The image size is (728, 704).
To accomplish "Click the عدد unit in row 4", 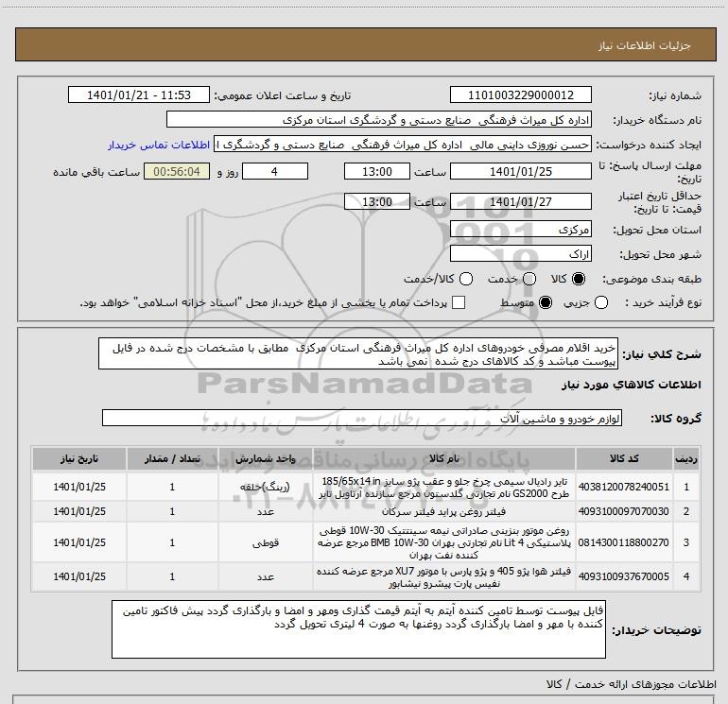I will [266, 576].
